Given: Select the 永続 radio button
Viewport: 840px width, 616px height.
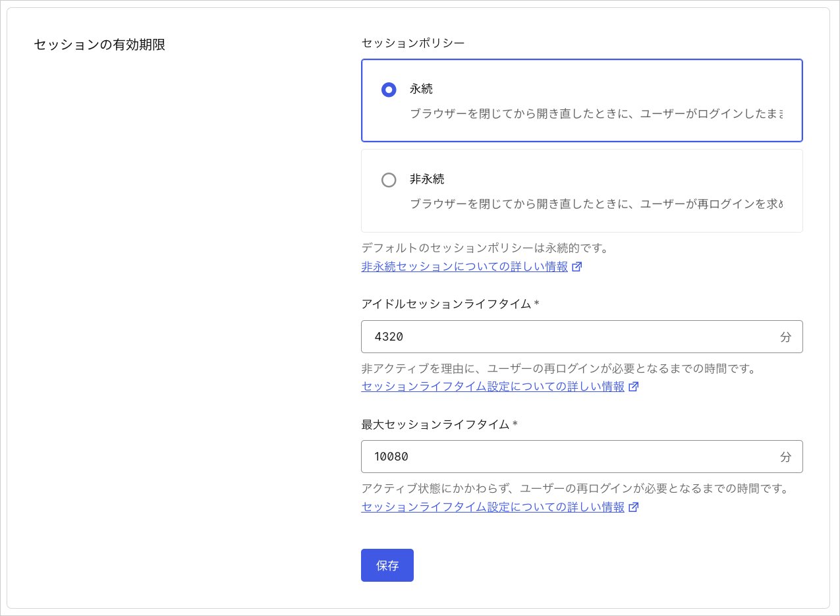Looking at the screenshot, I should (389, 89).
